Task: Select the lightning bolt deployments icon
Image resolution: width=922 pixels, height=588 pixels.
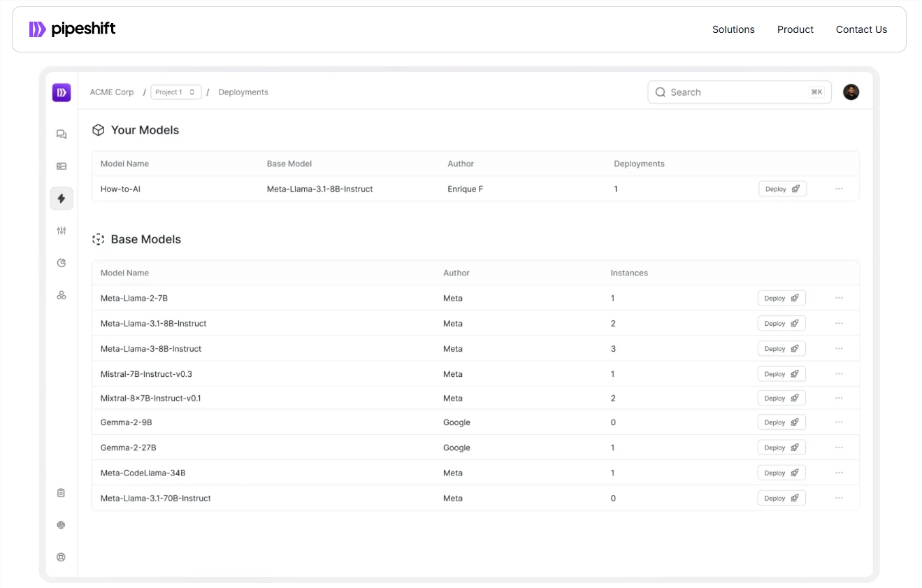Action: [62, 199]
